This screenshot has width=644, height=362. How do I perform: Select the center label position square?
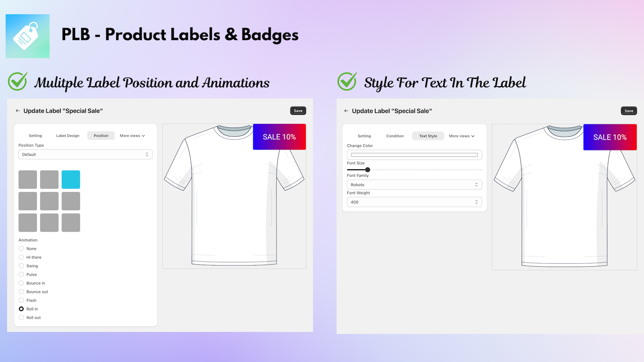pos(49,201)
